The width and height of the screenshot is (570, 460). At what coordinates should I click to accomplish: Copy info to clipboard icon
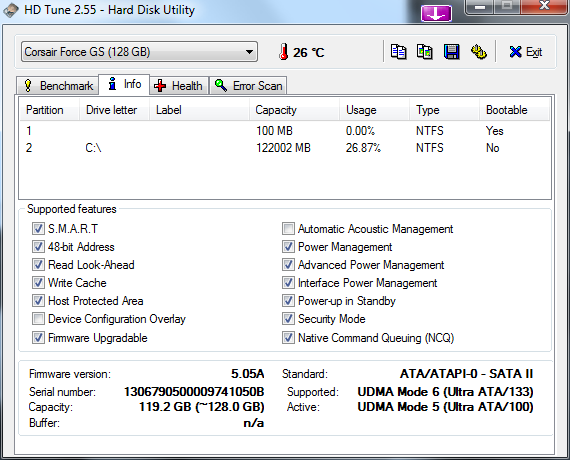[398, 52]
